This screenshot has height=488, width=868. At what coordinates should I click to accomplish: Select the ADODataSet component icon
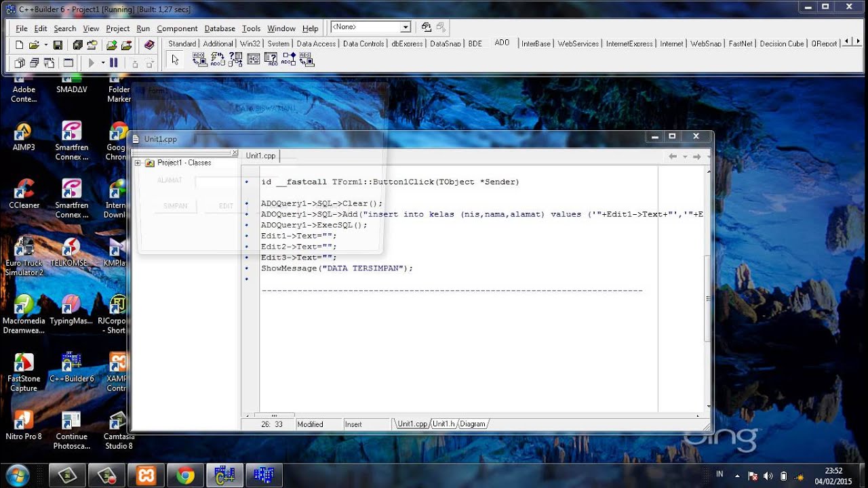point(235,60)
